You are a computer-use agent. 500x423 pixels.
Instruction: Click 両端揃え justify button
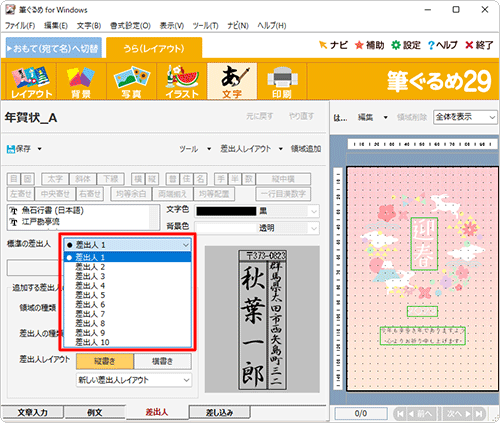[172, 194]
